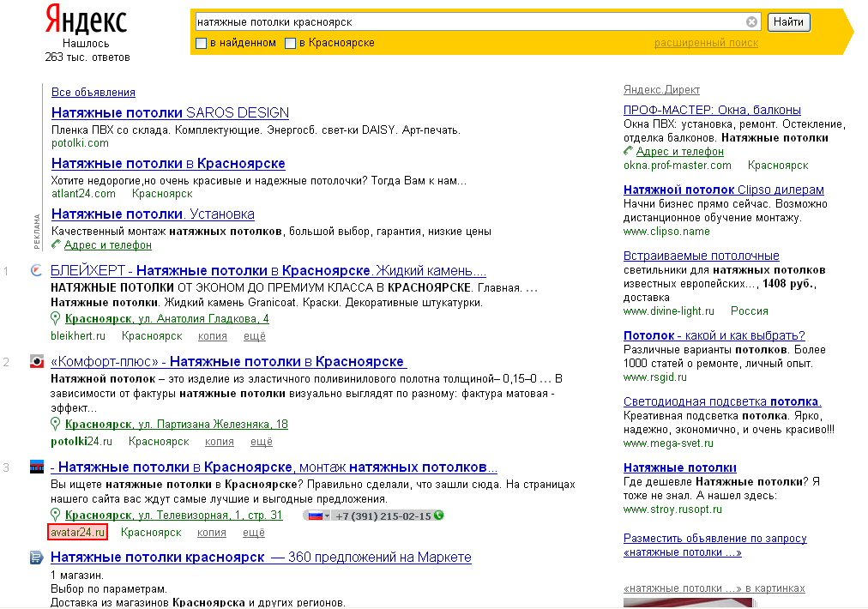Click the Комфорт-плюс result favicon

(36, 361)
